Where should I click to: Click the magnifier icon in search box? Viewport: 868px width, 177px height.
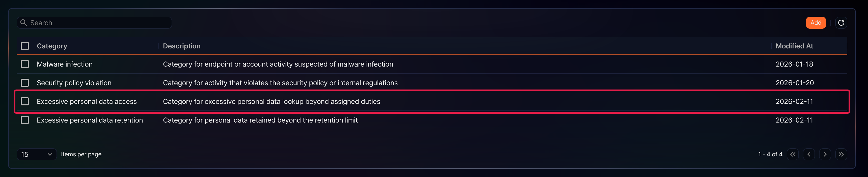pyautogui.click(x=23, y=22)
